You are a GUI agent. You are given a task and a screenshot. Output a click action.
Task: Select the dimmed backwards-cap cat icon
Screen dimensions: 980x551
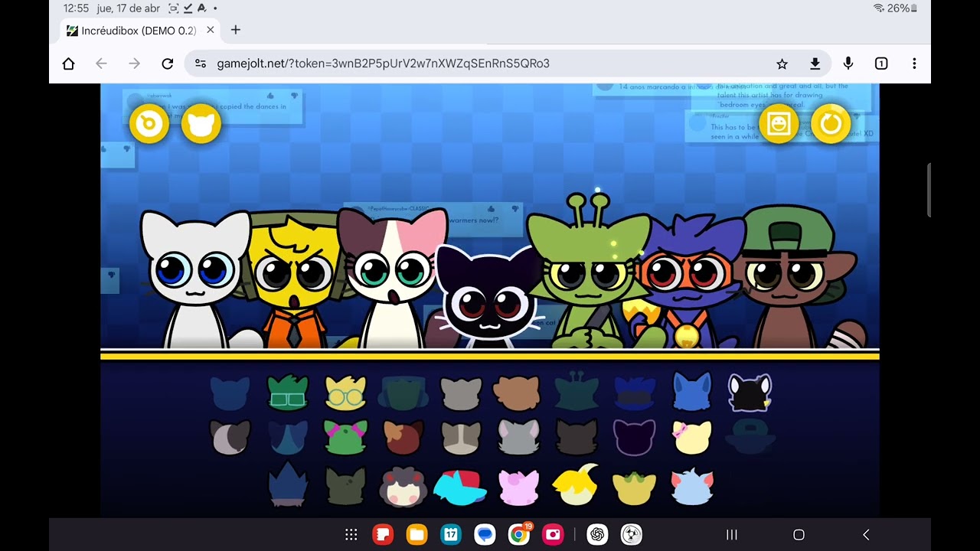pyautogui.click(x=750, y=436)
